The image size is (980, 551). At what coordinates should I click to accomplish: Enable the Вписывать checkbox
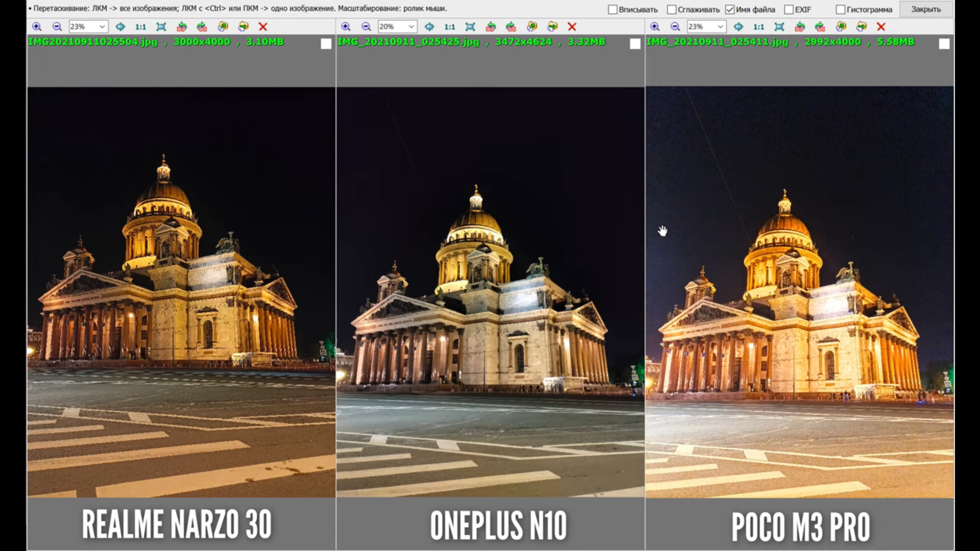[x=613, y=10]
